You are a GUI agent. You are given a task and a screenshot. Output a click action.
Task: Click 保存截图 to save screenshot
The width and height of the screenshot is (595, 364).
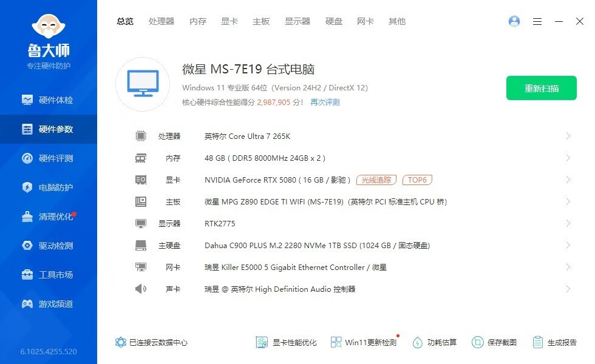[494, 342]
